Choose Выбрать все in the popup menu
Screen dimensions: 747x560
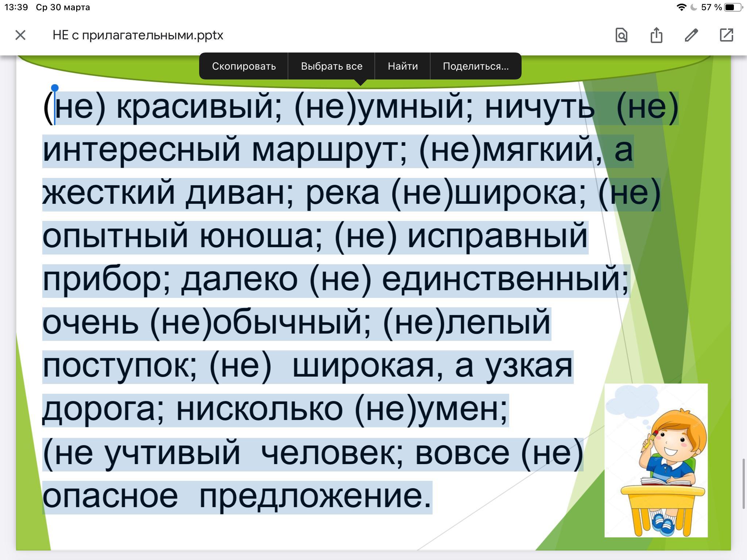click(x=332, y=66)
